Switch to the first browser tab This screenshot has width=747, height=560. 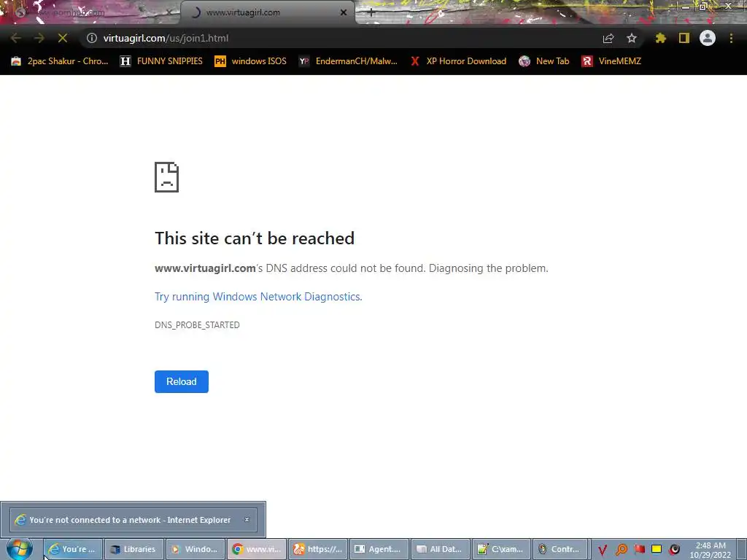pos(90,12)
